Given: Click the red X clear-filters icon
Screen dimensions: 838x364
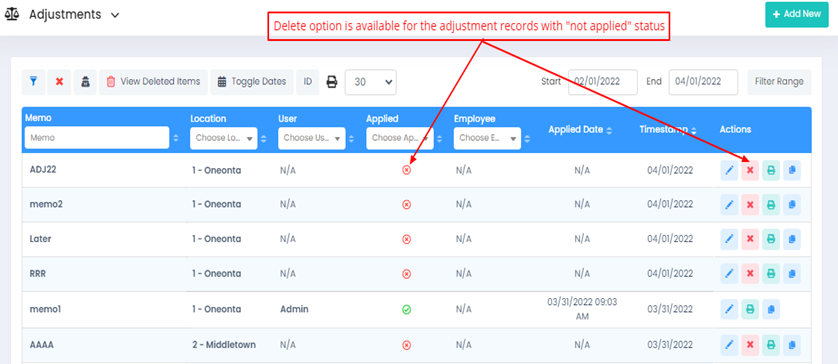Looking at the screenshot, I should pos(59,82).
